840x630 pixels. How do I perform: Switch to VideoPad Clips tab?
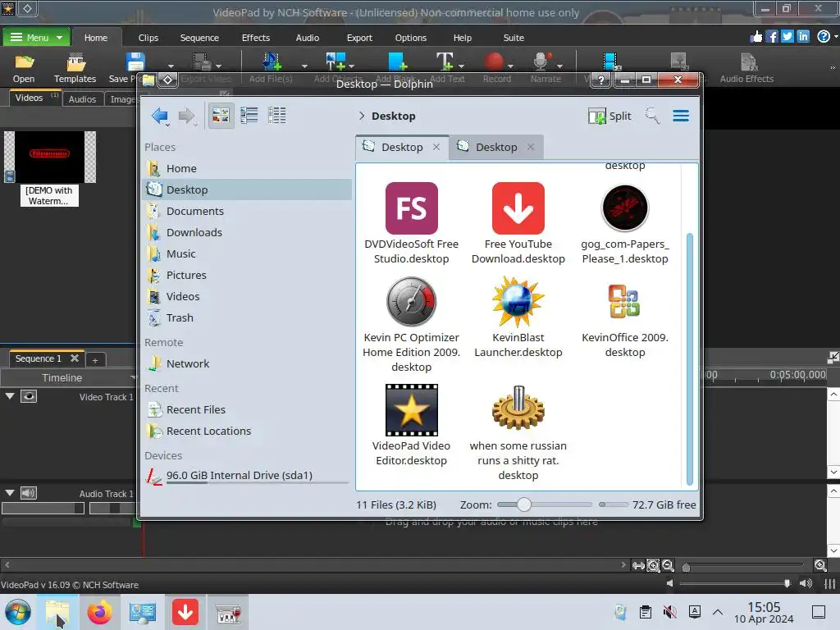coord(148,38)
